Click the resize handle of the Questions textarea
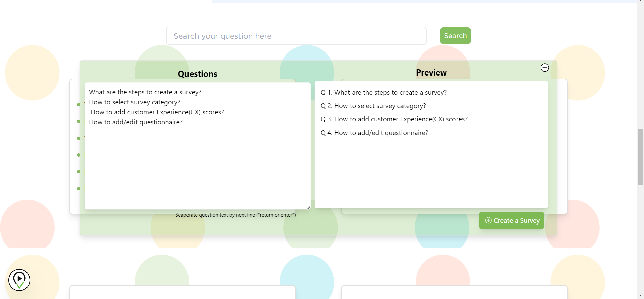 click(308, 207)
